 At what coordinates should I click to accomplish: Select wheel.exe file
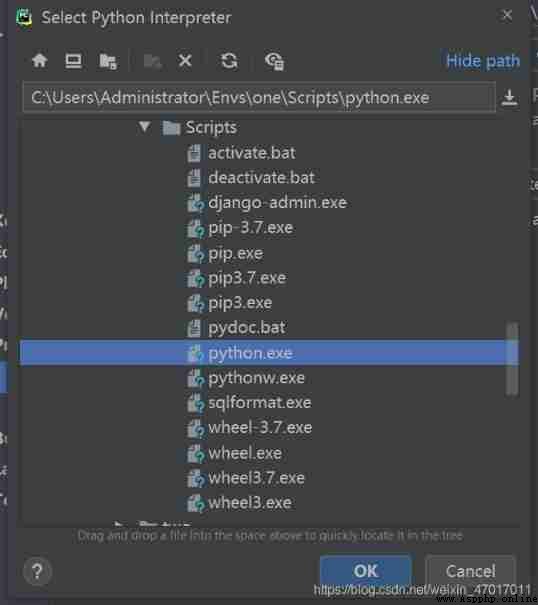[235, 453]
